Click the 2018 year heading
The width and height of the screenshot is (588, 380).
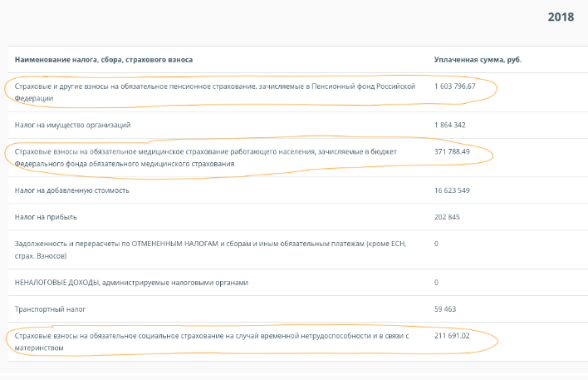click(561, 17)
